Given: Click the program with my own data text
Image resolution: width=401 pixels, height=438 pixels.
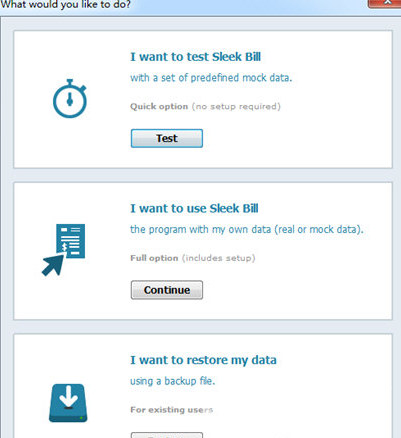Looking at the screenshot, I should [247, 229].
